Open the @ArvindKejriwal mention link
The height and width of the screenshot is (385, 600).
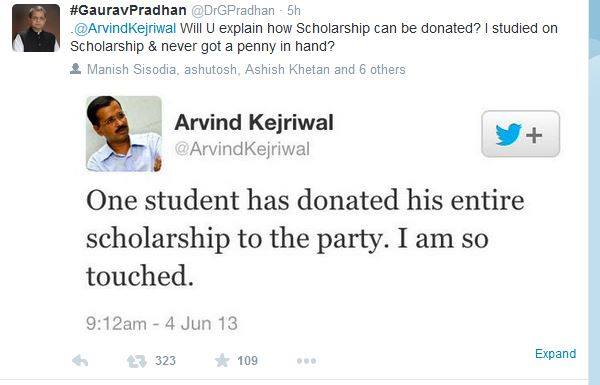tap(125, 28)
